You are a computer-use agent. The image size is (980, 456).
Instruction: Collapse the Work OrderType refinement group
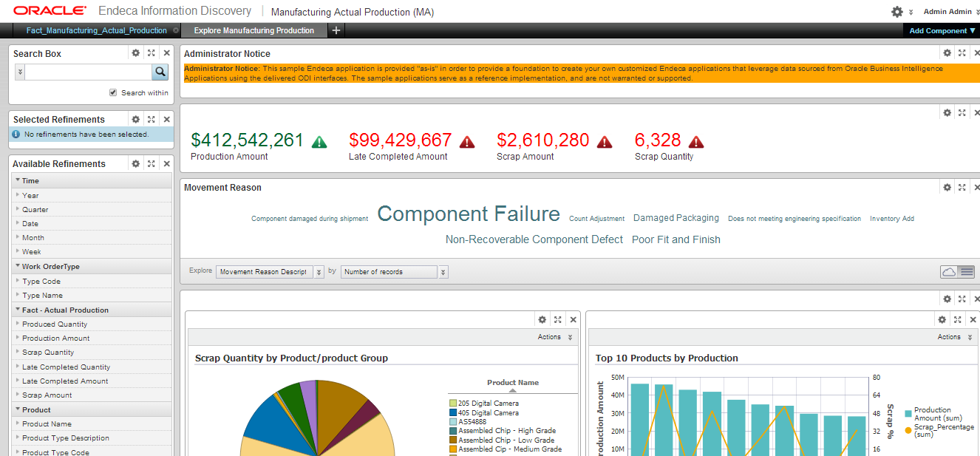click(x=17, y=266)
